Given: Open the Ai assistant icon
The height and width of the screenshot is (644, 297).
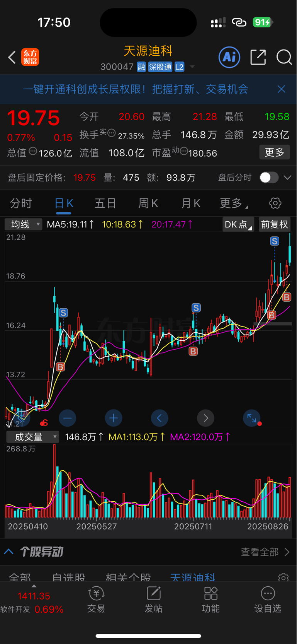Looking at the screenshot, I should point(229,57).
